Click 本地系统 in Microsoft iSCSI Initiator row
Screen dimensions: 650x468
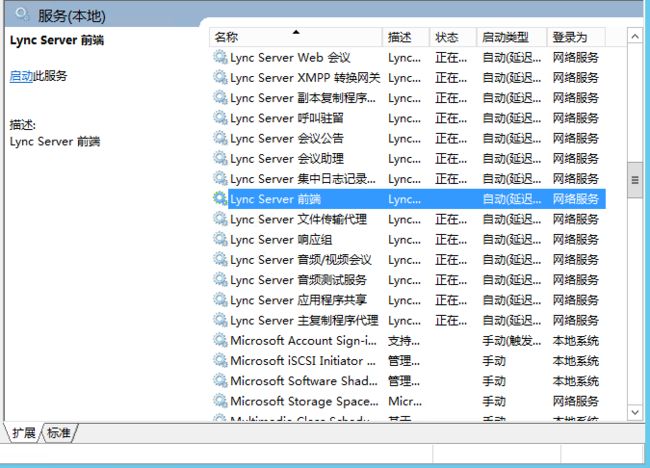click(x=576, y=361)
